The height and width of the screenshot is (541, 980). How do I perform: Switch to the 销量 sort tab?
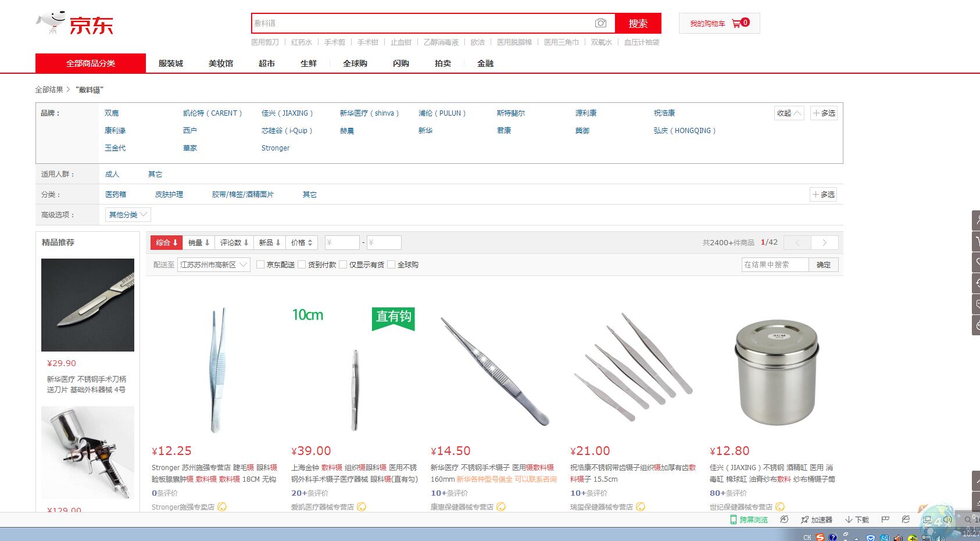click(x=198, y=242)
